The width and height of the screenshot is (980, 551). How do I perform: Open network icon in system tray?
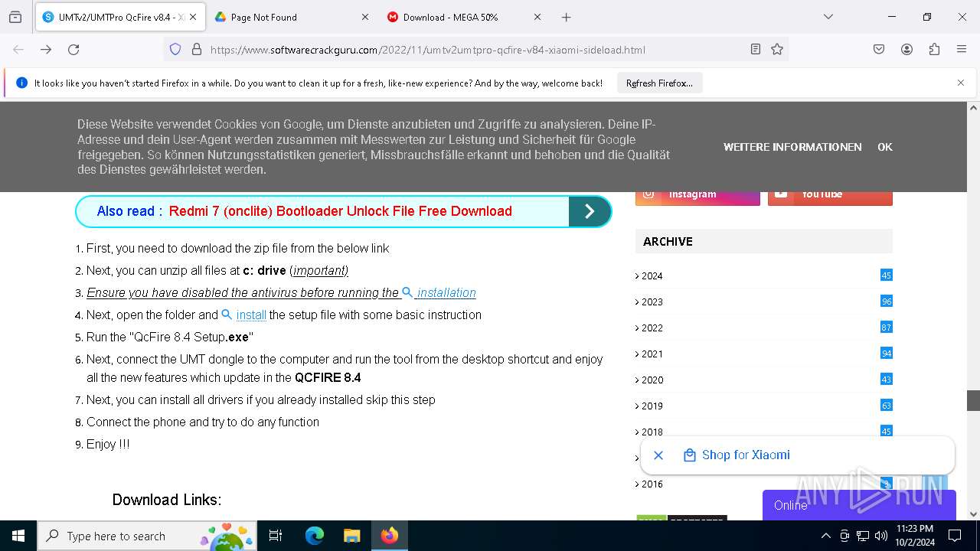(863, 536)
